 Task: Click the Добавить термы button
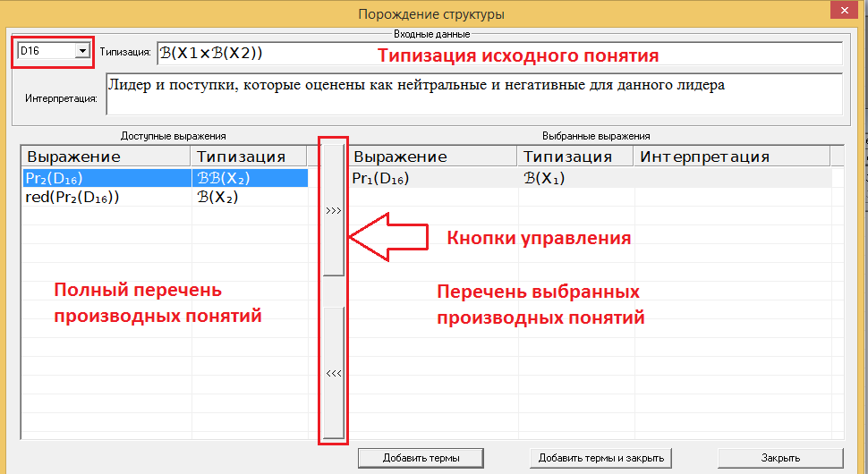[421, 458]
